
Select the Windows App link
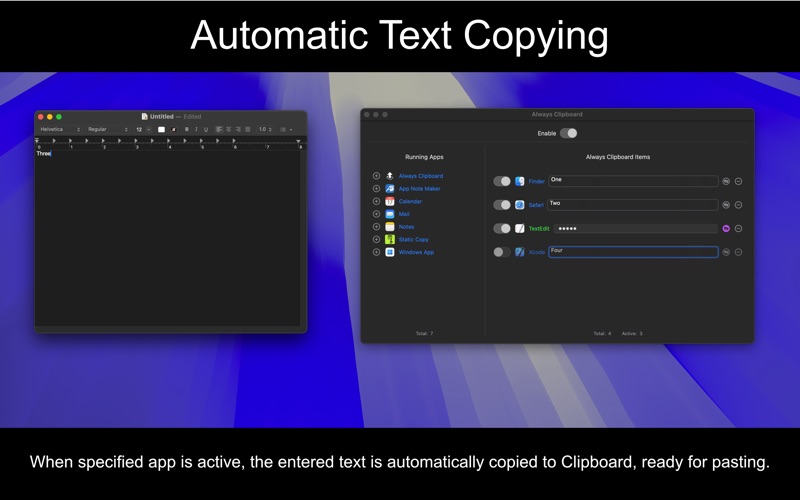pyautogui.click(x=416, y=253)
